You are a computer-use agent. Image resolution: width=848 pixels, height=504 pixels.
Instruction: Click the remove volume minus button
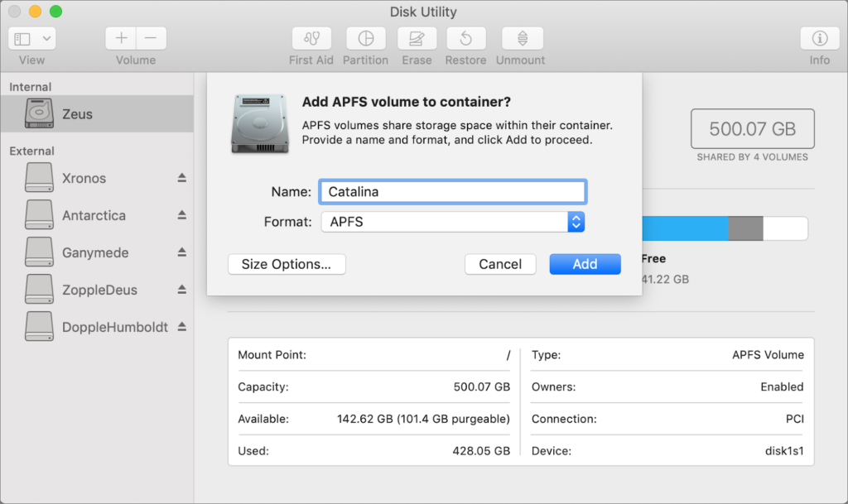click(151, 39)
